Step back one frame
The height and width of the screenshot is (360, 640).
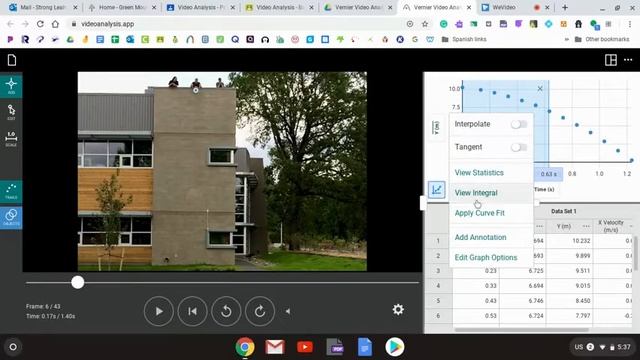click(x=226, y=311)
